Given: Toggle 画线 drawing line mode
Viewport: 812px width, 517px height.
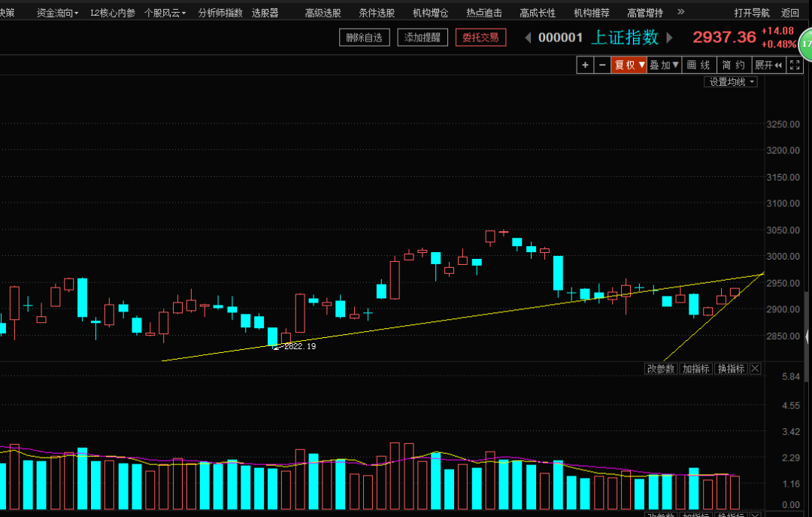Looking at the screenshot, I should click(x=698, y=65).
